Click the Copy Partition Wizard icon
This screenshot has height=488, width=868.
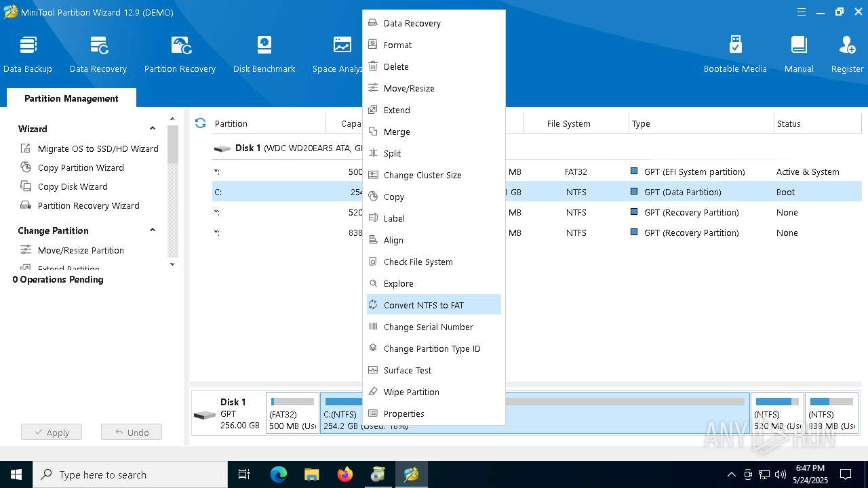tap(26, 167)
